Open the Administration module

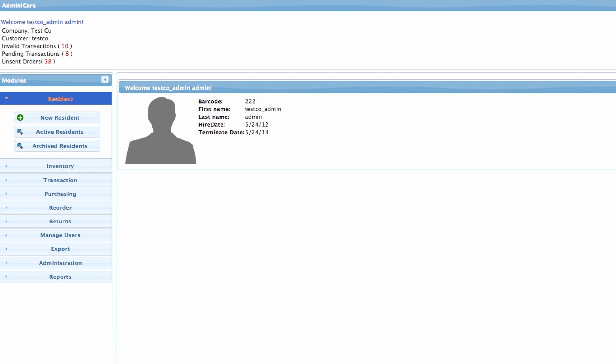[60, 263]
